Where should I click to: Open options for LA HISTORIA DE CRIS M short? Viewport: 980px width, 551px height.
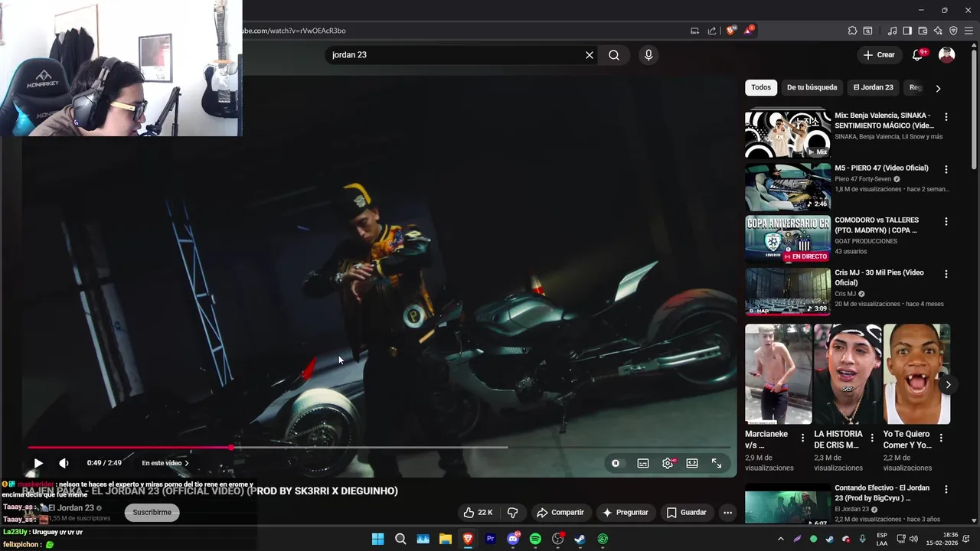(872, 438)
